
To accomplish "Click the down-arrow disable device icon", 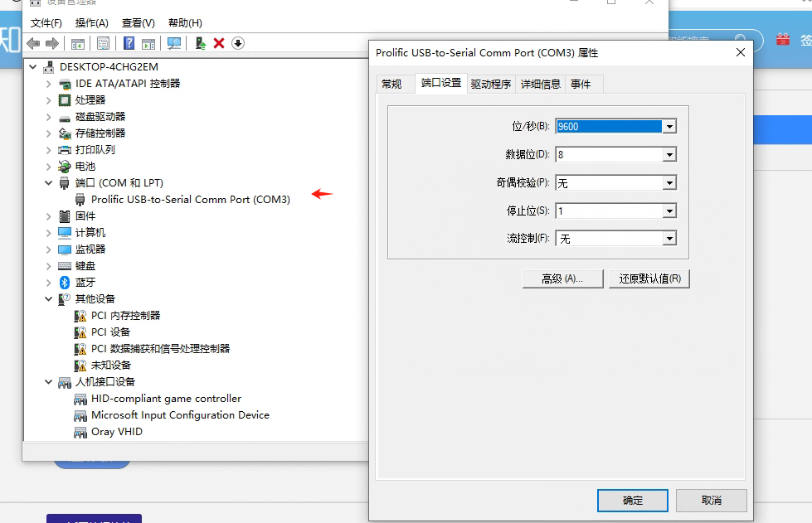I will [238, 43].
